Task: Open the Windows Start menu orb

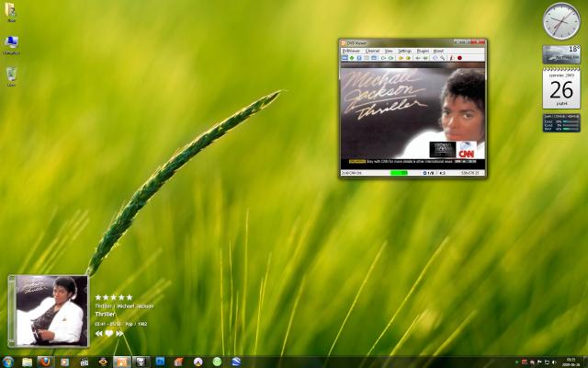Action: [8, 362]
